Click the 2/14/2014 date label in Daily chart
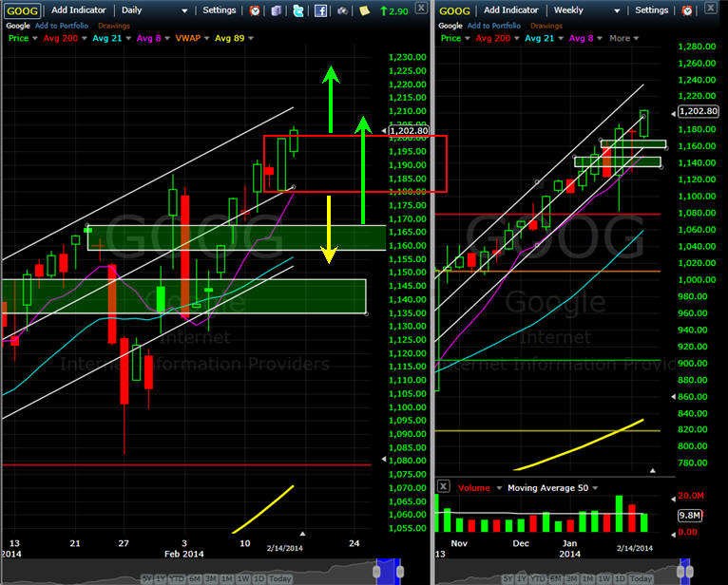Viewport: 728px width, 585px height. 284,548
